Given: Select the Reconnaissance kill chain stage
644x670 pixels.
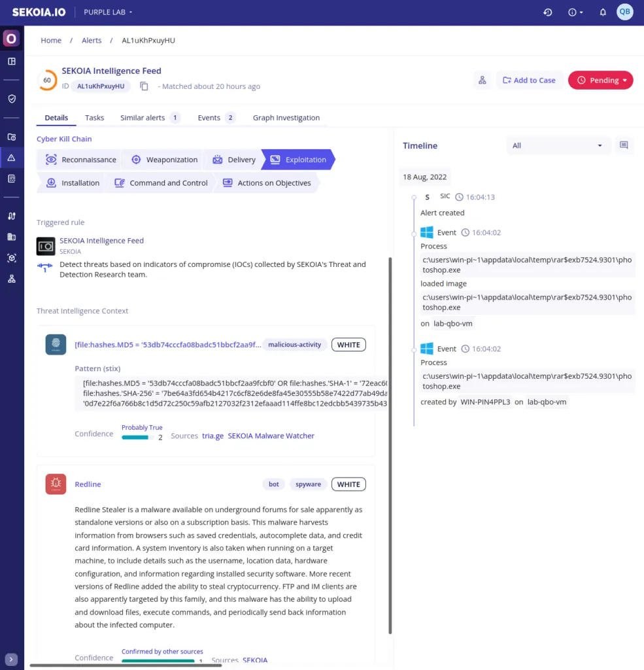Looking at the screenshot, I should click(81, 160).
